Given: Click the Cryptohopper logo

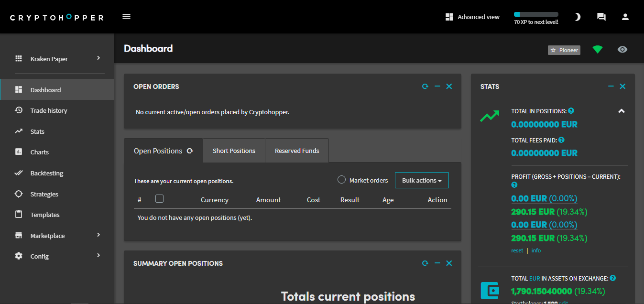Looking at the screenshot, I should point(57,17).
